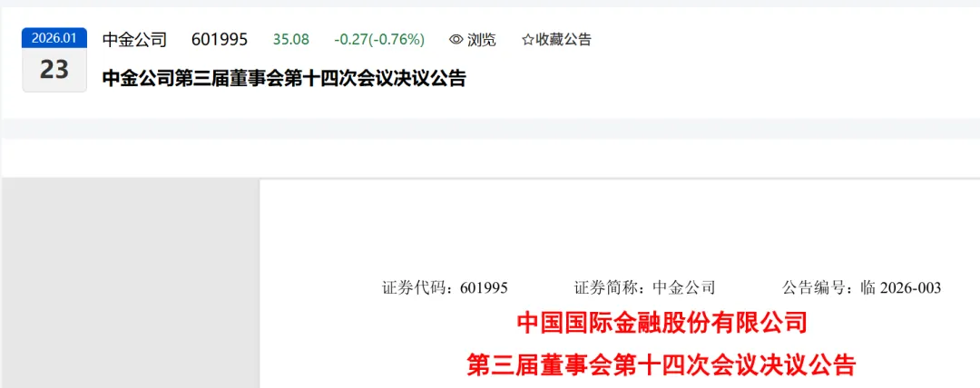The height and width of the screenshot is (388, 980).
Task: Open the 中金公司 stock name in header
Action: [x=134, y=40]
